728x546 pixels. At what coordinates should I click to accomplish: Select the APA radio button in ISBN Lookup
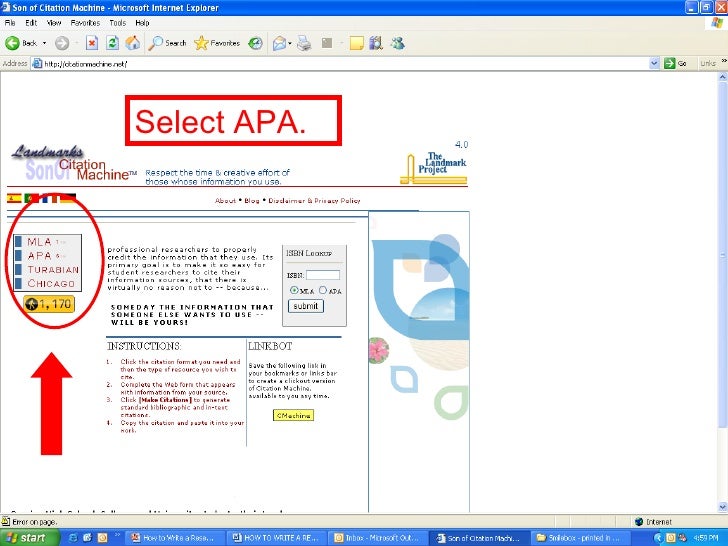tap(323, 290)
